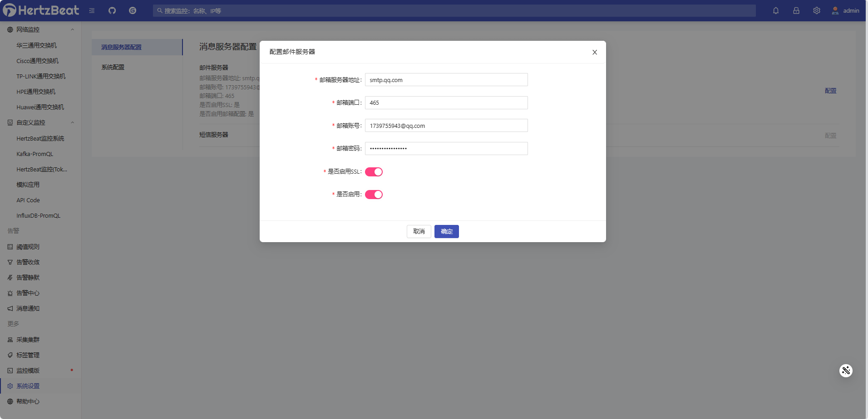
Task: Cancel the dialog with 取消 button
Action: pos(419,231)
